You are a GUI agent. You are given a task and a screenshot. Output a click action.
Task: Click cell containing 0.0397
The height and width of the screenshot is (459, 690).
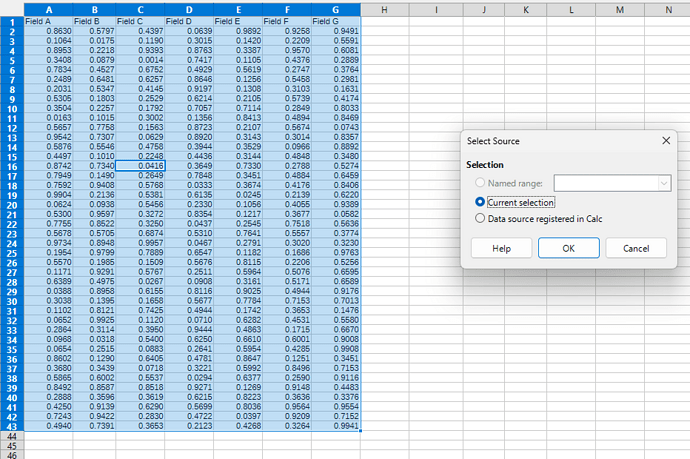pyautogui.click(x=238, y=416)
